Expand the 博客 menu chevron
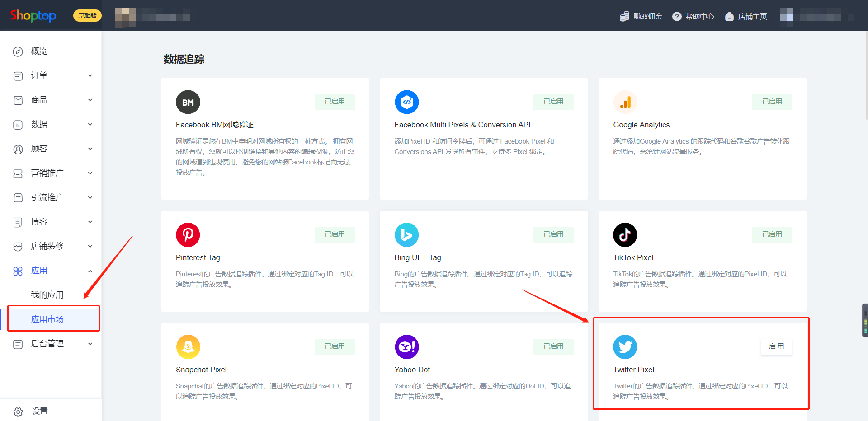The width and height of the screenshot is (868, 421). pos(90,222)
